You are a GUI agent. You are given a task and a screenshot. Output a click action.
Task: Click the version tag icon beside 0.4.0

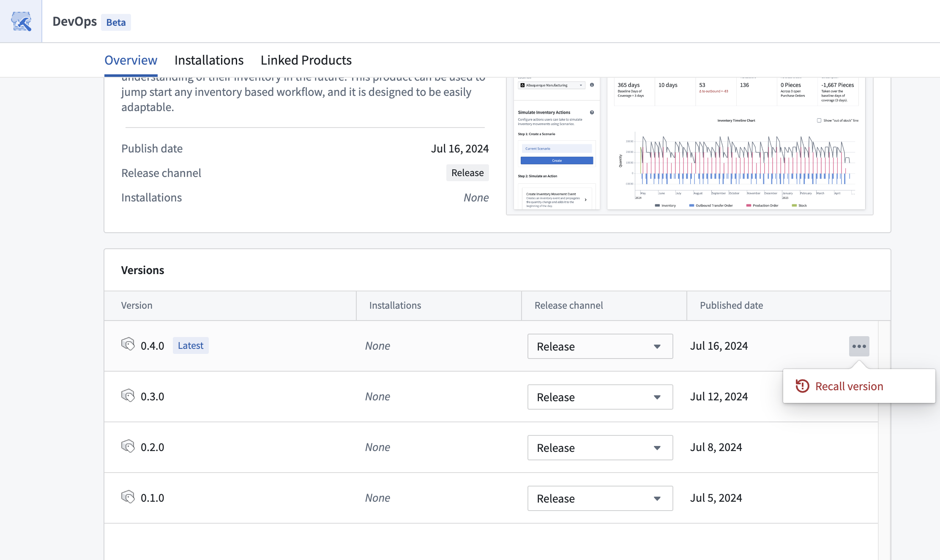(128, 345)
